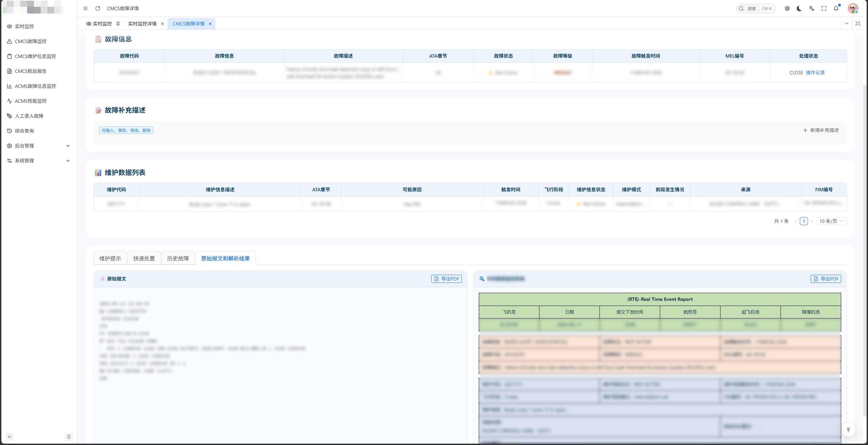The image size is (868, 445).
Task: Open CMCS维护信息监控 in the sidebar
Action: (x=39, y=56)
